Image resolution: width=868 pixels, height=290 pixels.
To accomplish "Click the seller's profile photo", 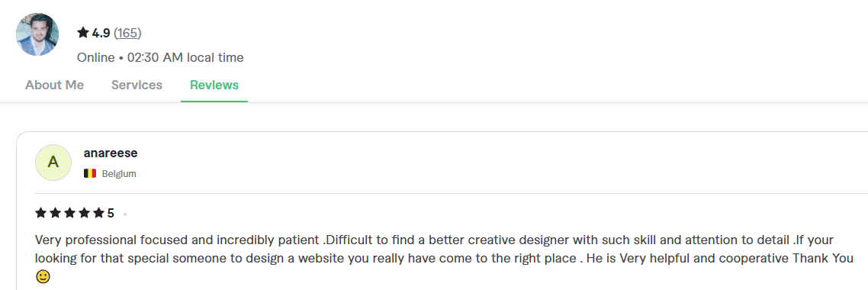I will click(37, 34).
